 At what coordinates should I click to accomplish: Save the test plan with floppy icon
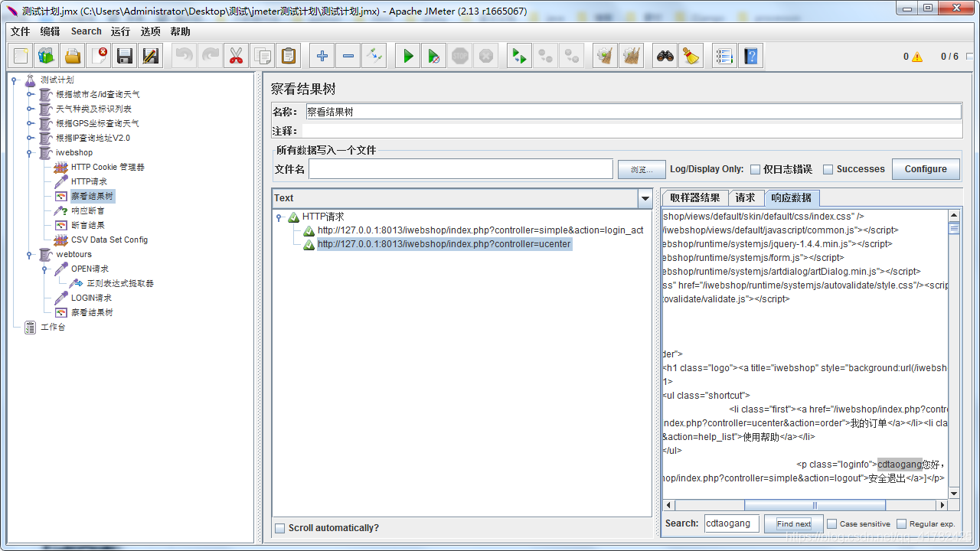pyautogui.click(x=125, y=56)
